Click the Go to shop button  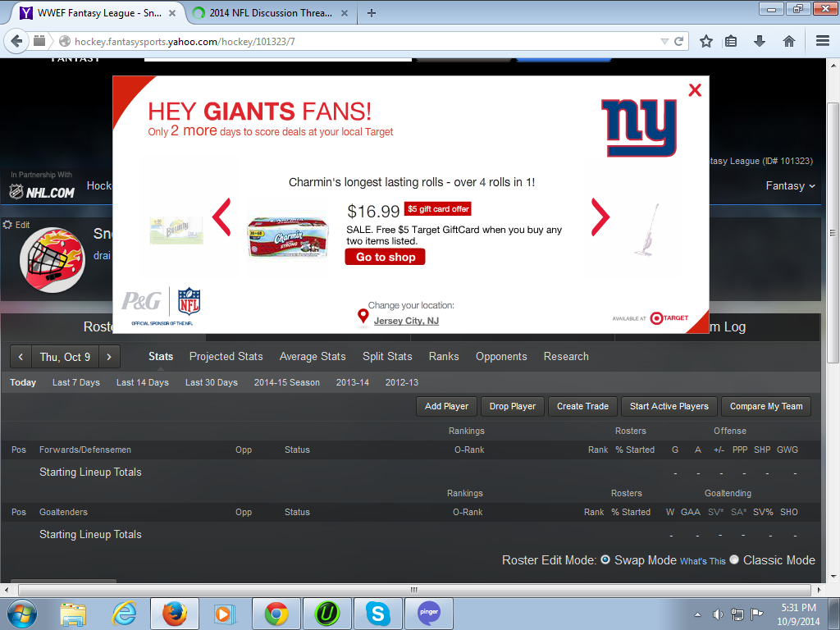click(x=385, y=257)
